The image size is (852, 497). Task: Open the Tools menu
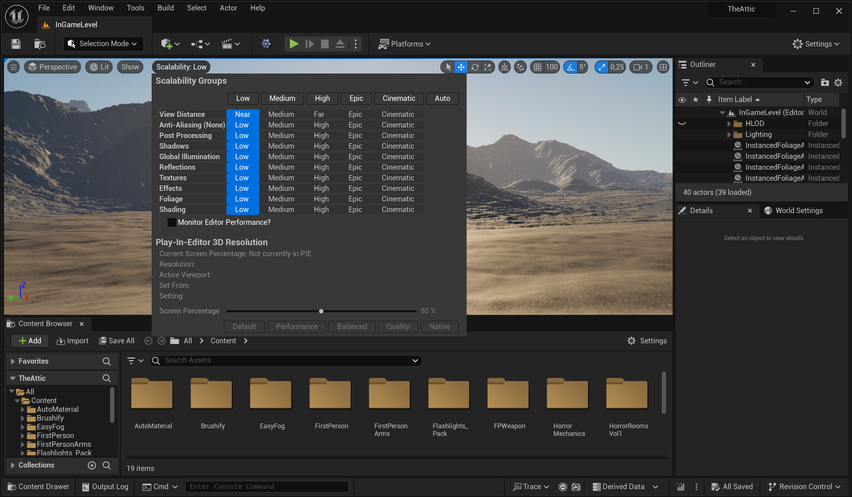[135, 8]
